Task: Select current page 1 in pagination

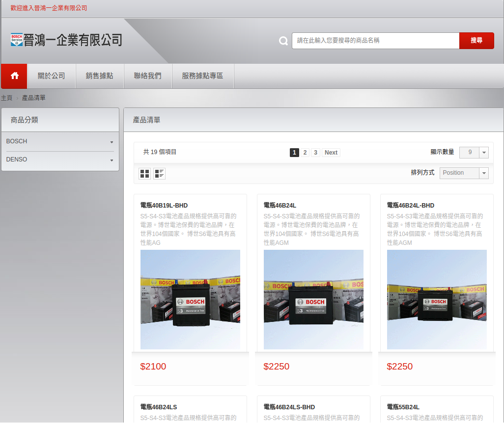Action: [x=294, y=153]
